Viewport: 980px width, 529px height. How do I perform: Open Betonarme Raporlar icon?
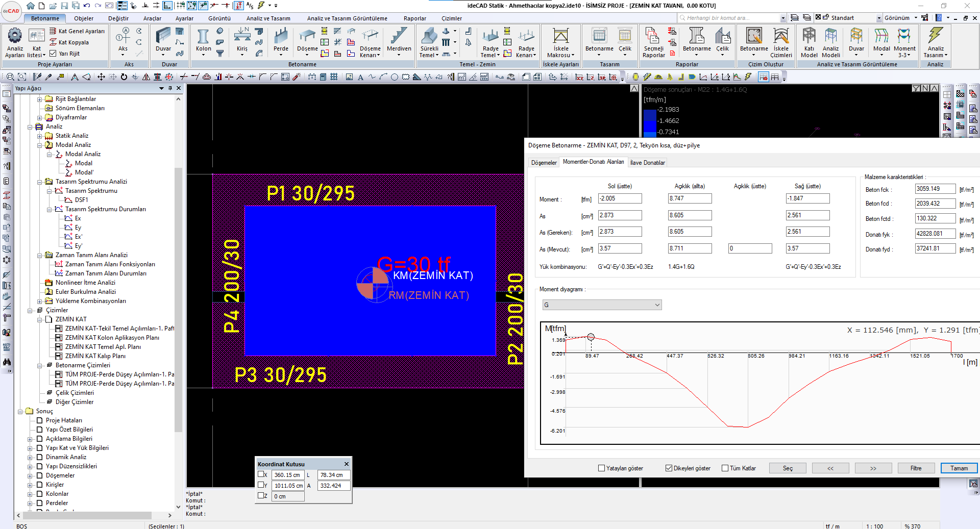pyautogui.click(x=697, y=41)
